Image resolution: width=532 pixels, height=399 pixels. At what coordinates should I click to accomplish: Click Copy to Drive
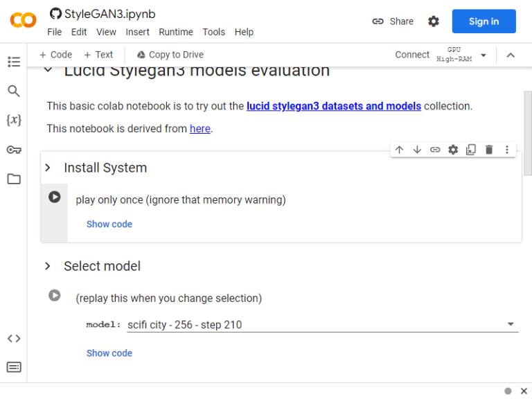[170, 55]
